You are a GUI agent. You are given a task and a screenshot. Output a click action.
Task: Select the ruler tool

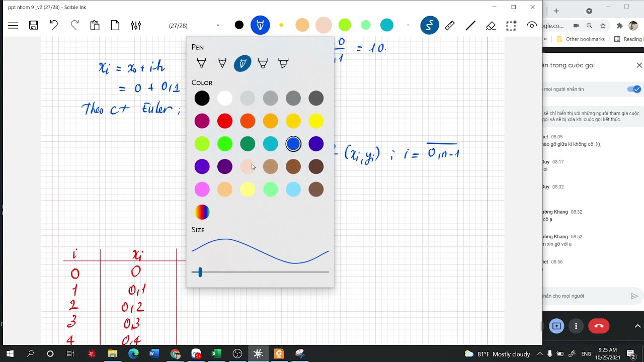[450, 25]
